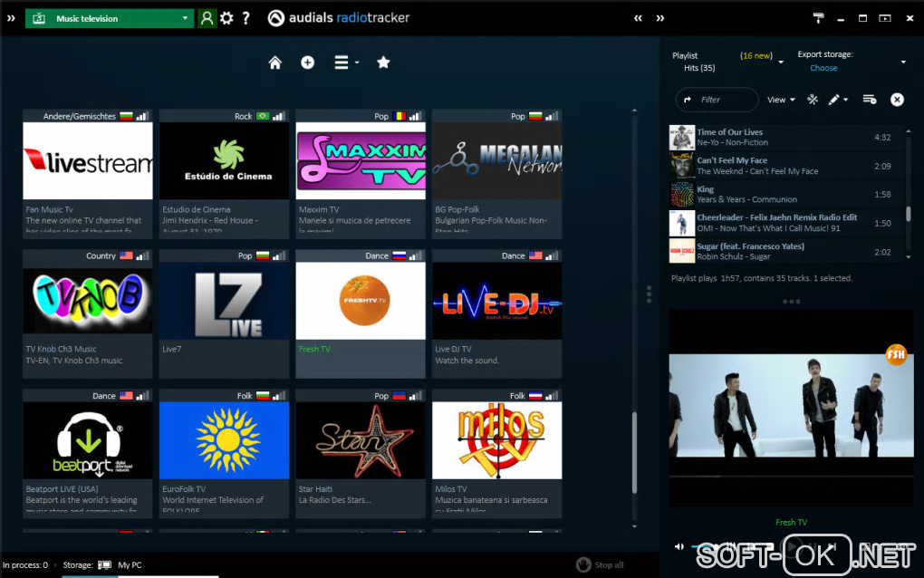Switch to compact player mode icon
Viewport: 924px width, 578px height.
pos(885,18)
